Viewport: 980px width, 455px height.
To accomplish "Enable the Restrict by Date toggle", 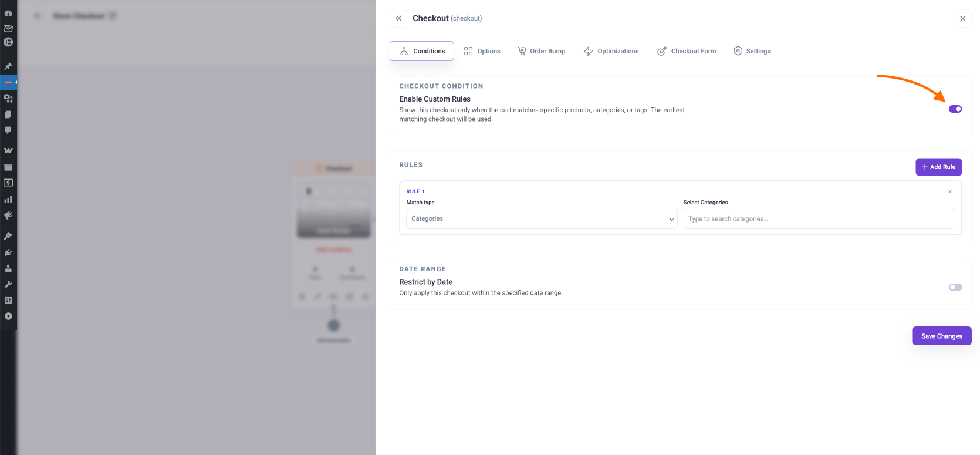I will [955, 287].
